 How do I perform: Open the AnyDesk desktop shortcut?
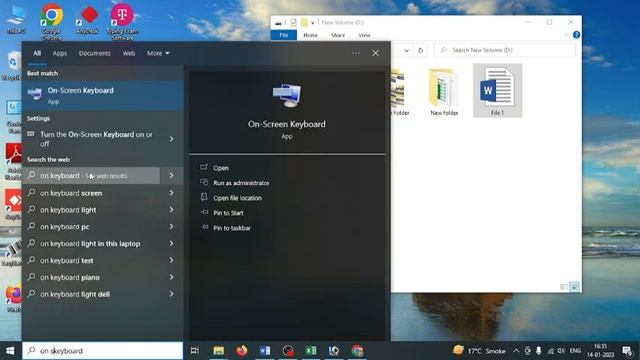click(88, 19)
